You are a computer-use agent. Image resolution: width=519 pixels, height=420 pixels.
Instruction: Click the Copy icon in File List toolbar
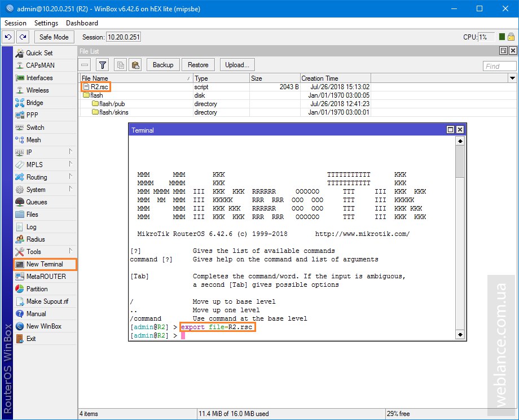tap(121, 65)
